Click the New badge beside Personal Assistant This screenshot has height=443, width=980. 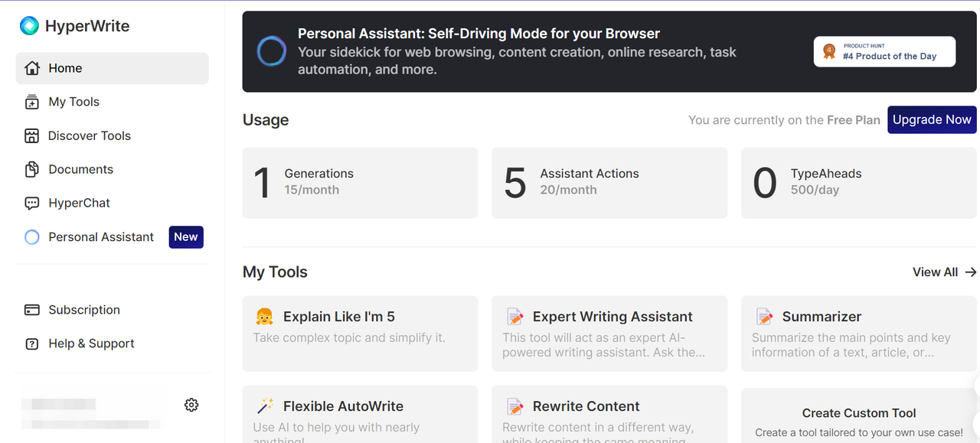pos(186,237)
